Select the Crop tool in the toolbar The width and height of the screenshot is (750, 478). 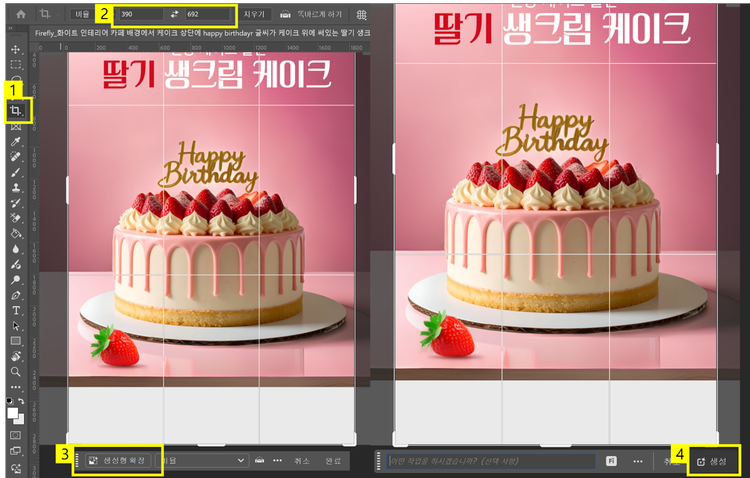pos(16,111)
